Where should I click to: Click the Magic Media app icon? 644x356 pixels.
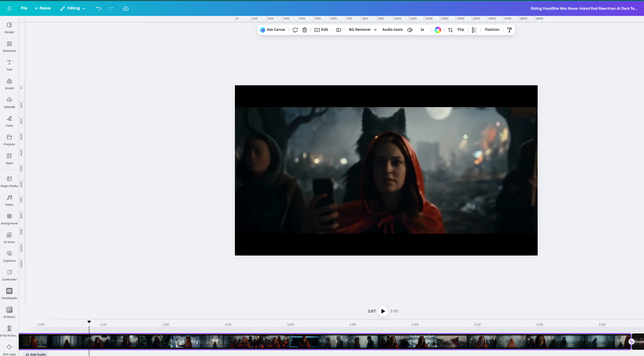(x=9, y=181)
